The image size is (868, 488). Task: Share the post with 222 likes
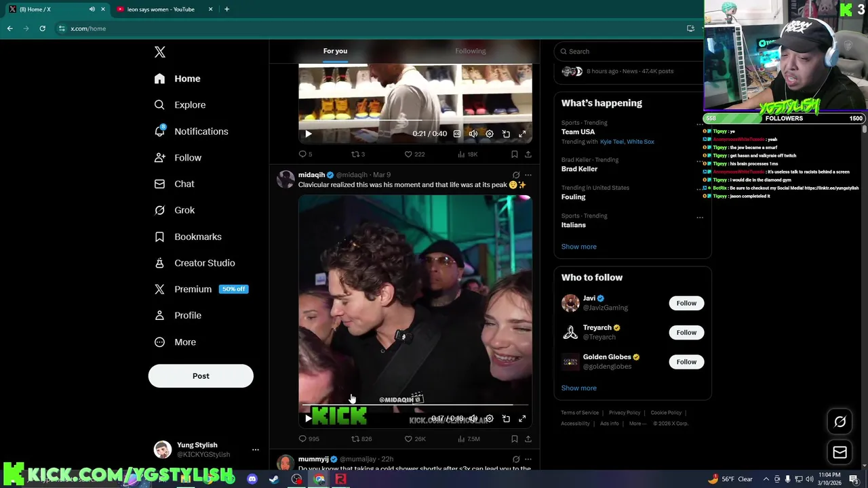pyautogui.click(x=528, y=155)
